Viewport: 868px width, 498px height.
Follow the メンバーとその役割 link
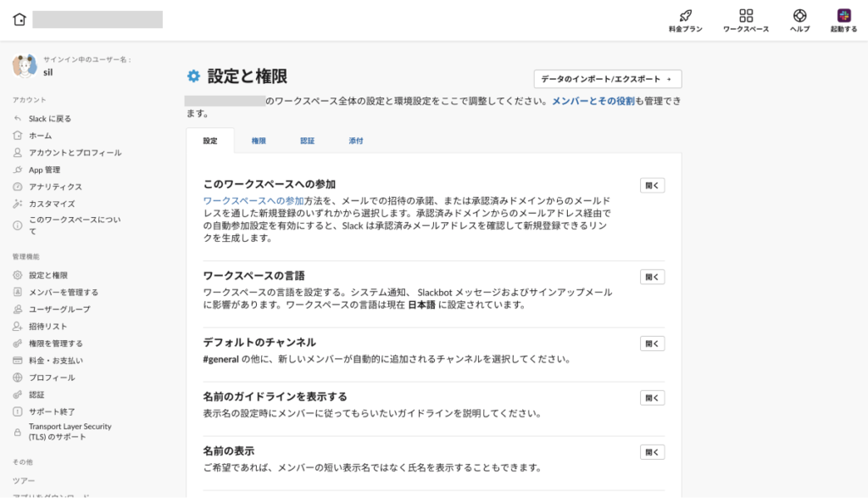coord(593,101)
